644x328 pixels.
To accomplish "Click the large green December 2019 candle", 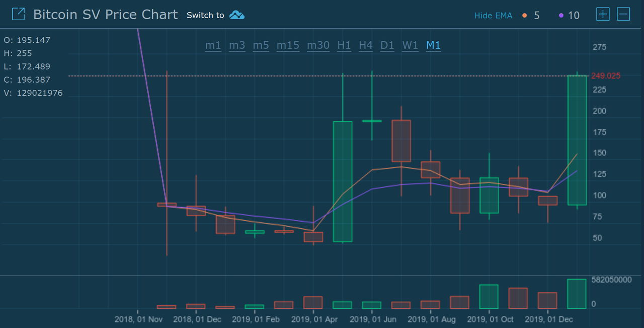I will pos(577,140).
